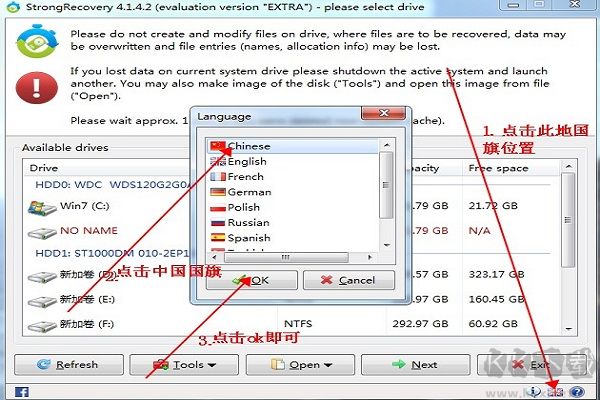Click language list scroll up arrow
Screen dimensions: 600x400
[x=387, y=145]
